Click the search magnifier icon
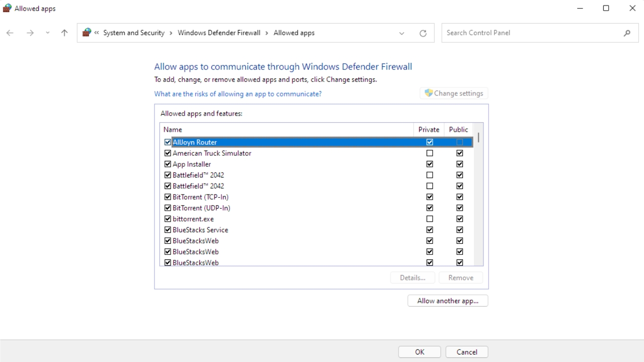Image resolution: width=644 pixels, height=362 pixels. tap(627, 33)
